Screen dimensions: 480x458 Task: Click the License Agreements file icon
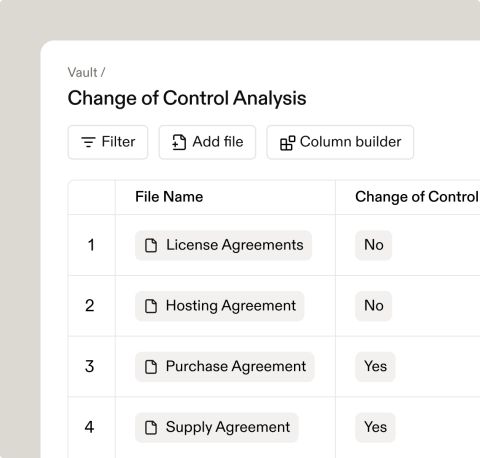[151, 246]
